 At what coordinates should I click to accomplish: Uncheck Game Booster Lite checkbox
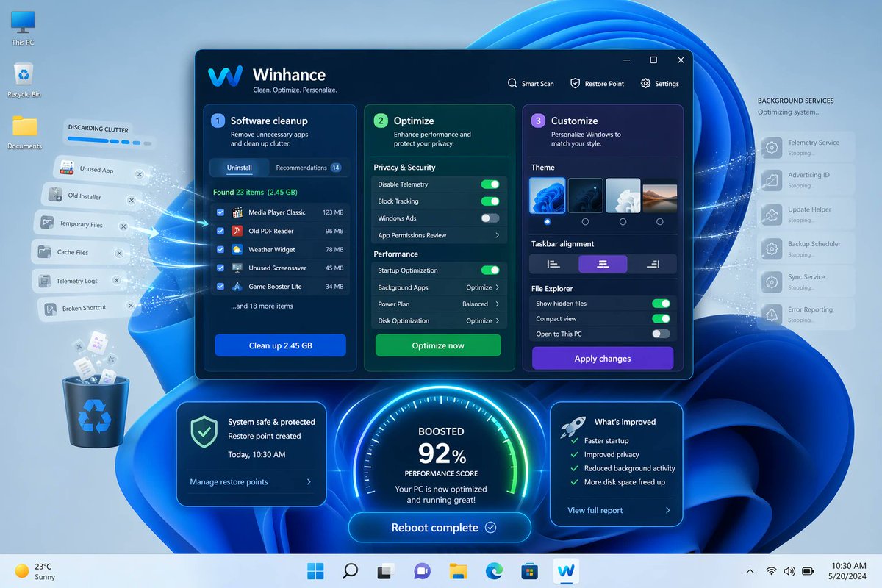click(220, 287)
